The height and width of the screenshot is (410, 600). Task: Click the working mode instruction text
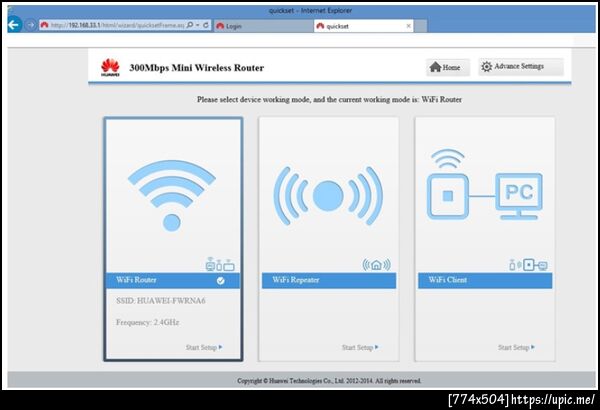[x=329, y=100]
